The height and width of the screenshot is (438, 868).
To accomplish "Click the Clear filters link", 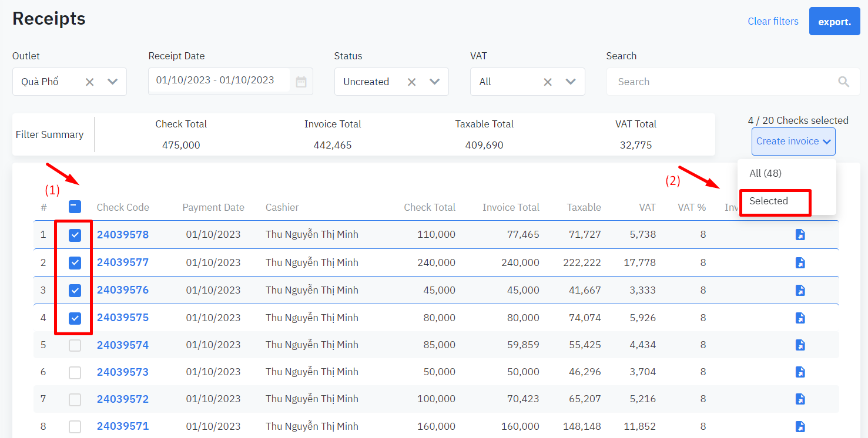I will (x=773, y=21).
